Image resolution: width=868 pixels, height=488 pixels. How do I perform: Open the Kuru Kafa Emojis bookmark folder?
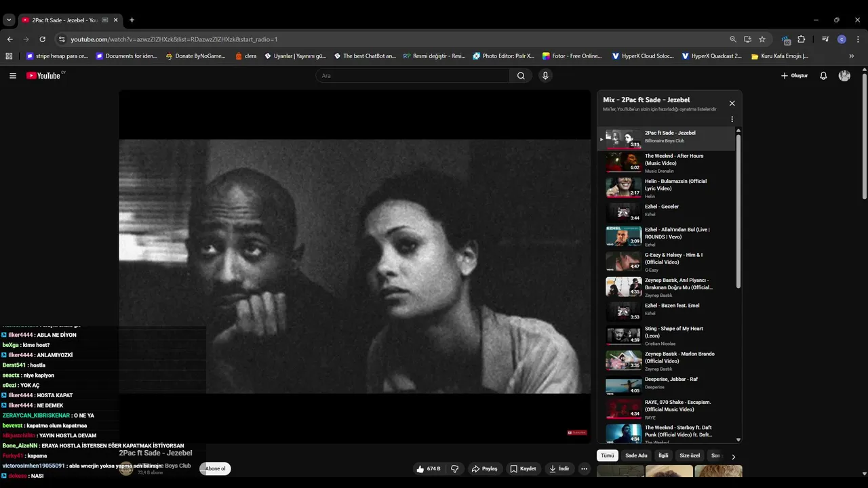pos(780,56)
